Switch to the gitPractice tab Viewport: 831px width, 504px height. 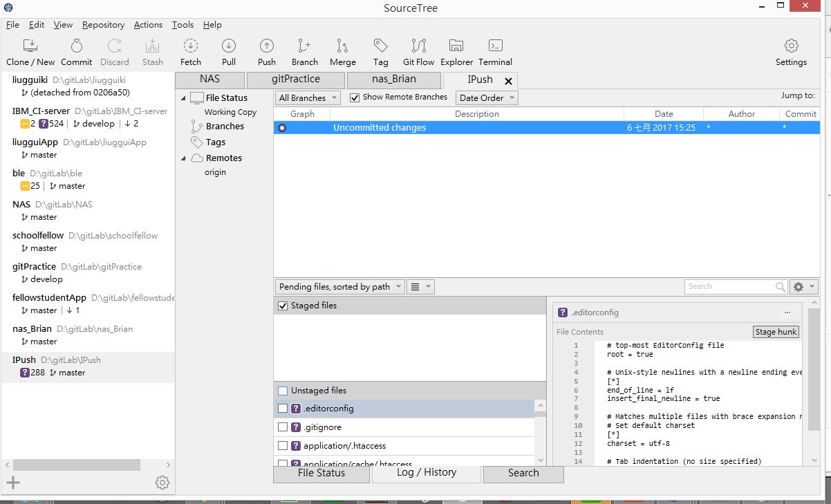pyautogui.click(x=295, y=80)
